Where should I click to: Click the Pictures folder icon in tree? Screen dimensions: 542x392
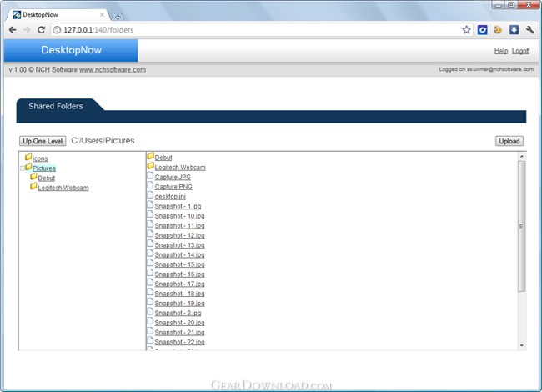click(x=28, y=167)
